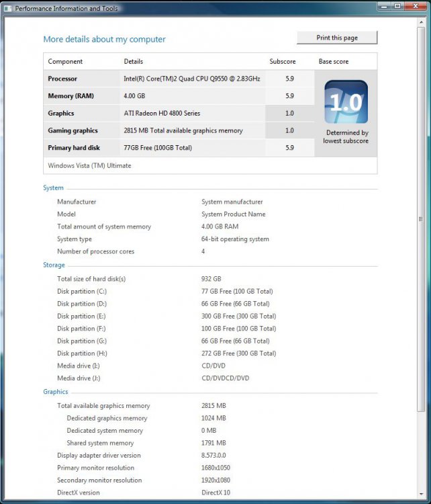Minimize the Performance Information window
The height and width of the screenshot is (504, 431).
click(x=384, y=6)
